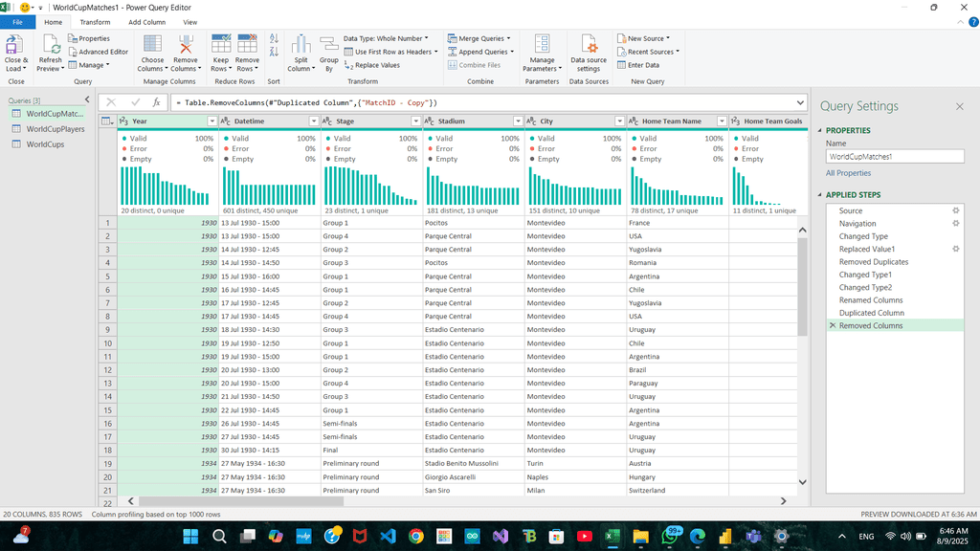980x551 pixels.
Task: Select the WorldCupPlayers query
Action: pyautogui.click(x=55, y=129)
